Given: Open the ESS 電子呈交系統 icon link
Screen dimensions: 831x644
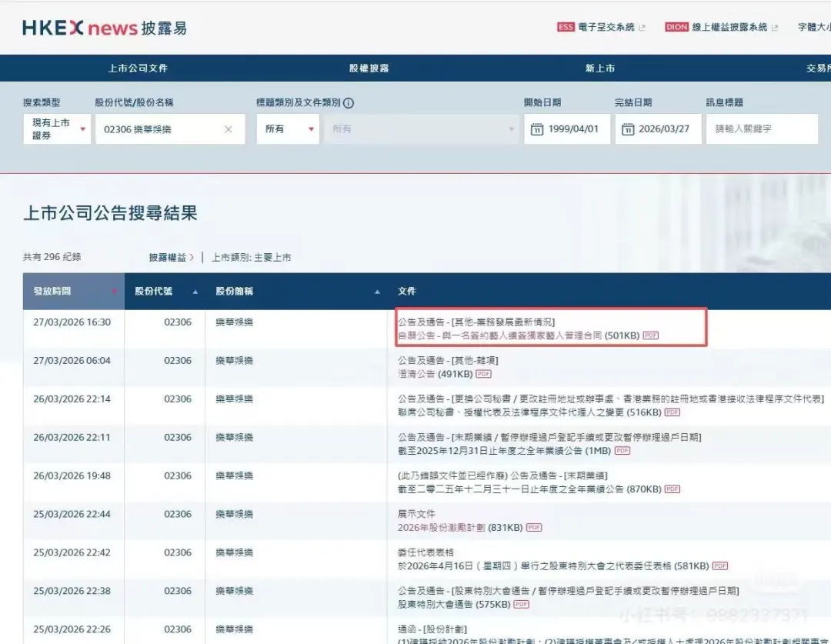Looking at the screenshot, I should tap(566, 27).
